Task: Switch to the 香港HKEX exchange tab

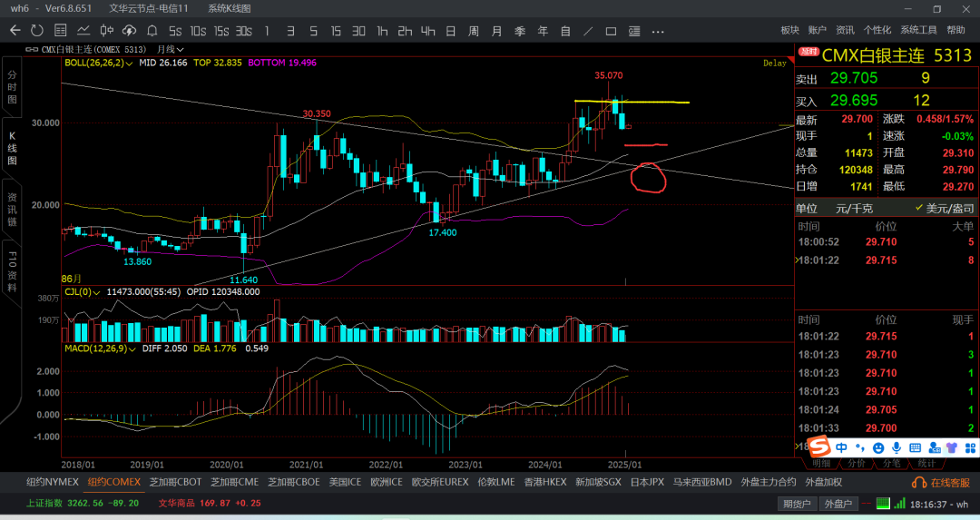Action: point(545,483)
